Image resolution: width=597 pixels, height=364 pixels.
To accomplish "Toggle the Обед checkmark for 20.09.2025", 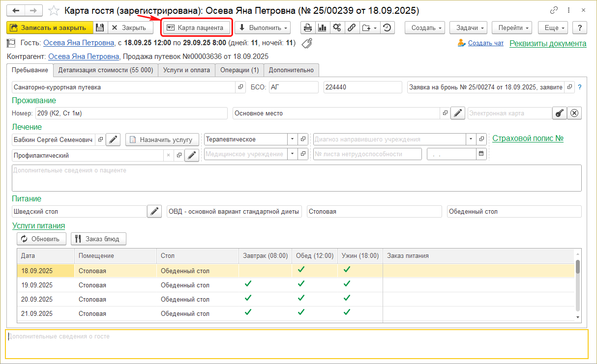I will click(301, 298).
